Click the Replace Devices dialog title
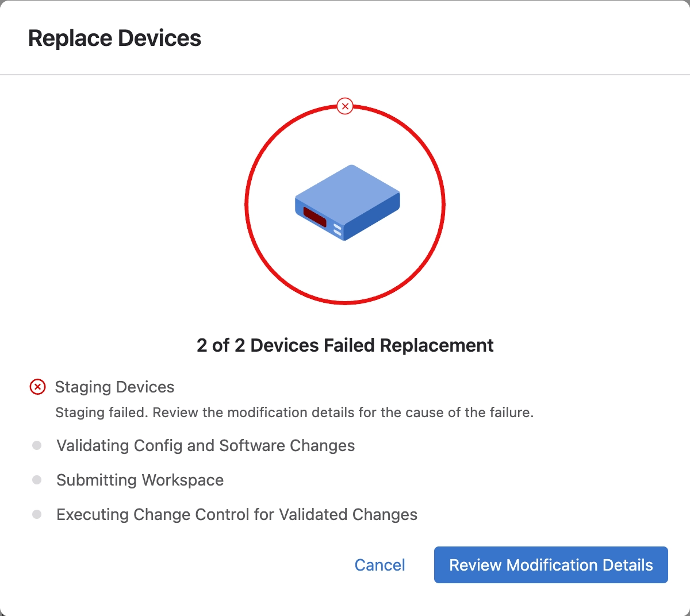The image size is (690, 616). 114,38
